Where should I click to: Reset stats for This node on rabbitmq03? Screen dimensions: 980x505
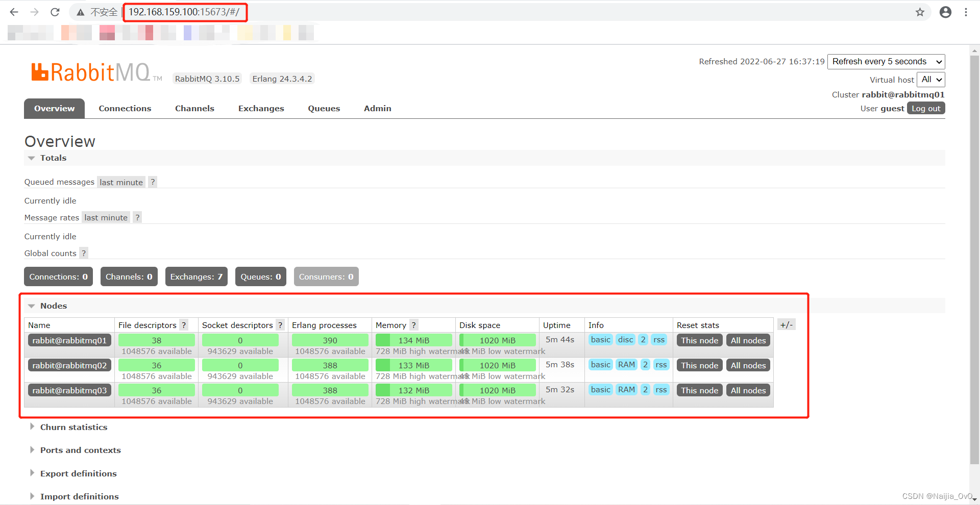[699, 390]
